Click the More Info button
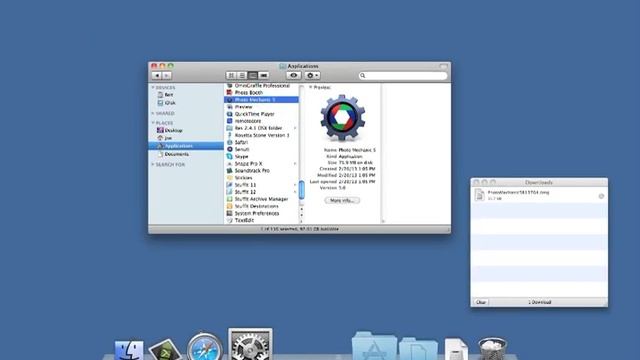 (x=342, y=200)
